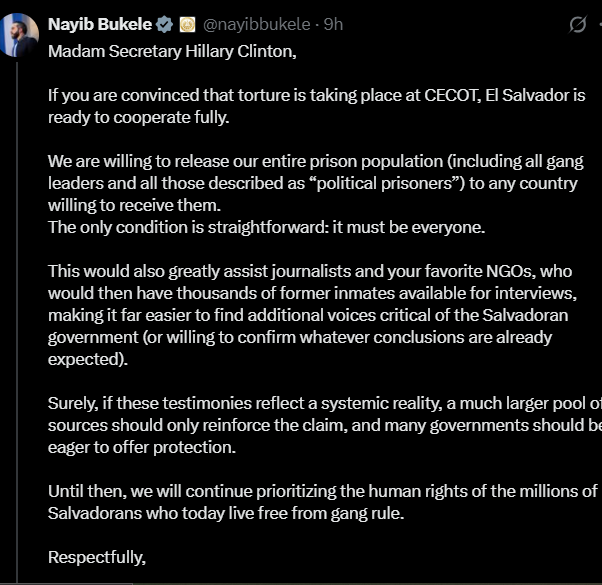Click the 9h post timestamp
Screen dimensions: 602x585
(333, 24)
